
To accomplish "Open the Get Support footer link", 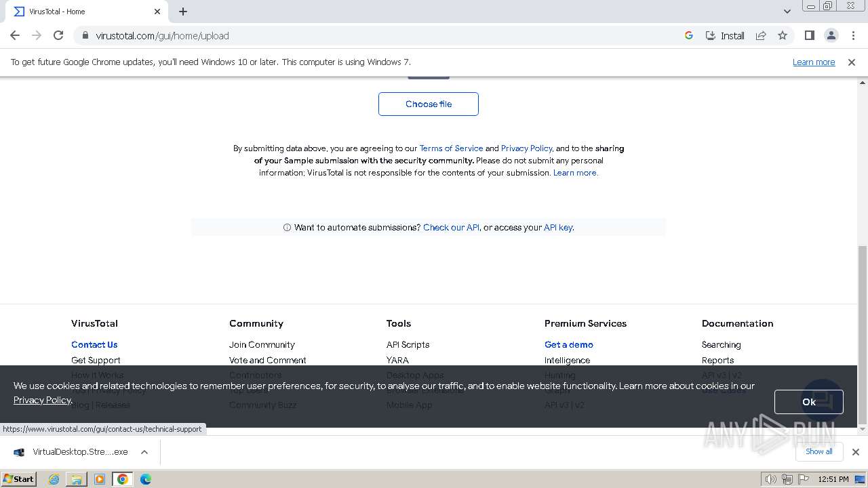I will (x=96, y=360).
